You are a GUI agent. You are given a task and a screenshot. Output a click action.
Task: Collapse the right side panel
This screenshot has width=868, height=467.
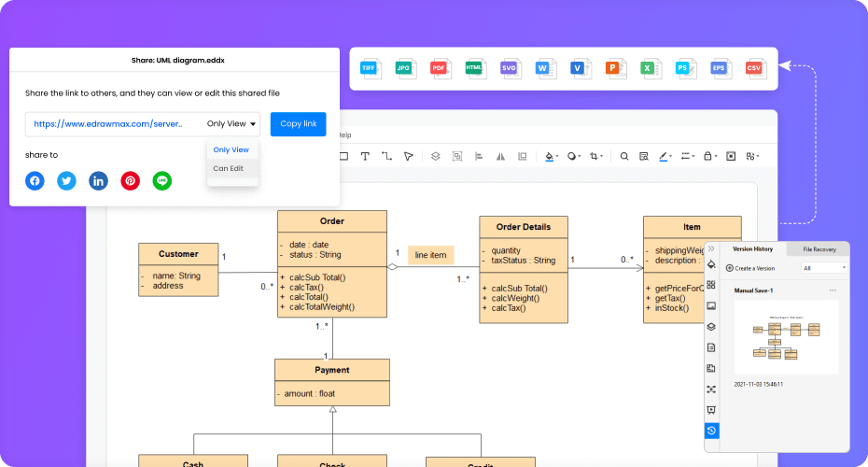point(711,248)
